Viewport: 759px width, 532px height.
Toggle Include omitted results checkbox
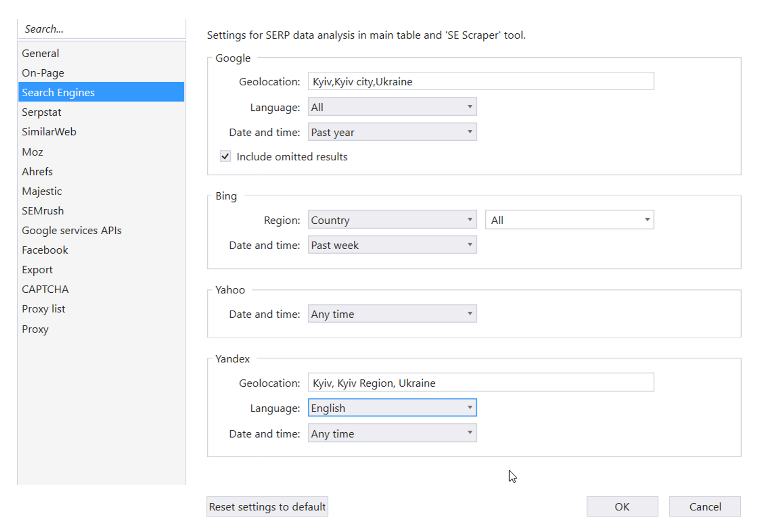click(x=225, y=156)
